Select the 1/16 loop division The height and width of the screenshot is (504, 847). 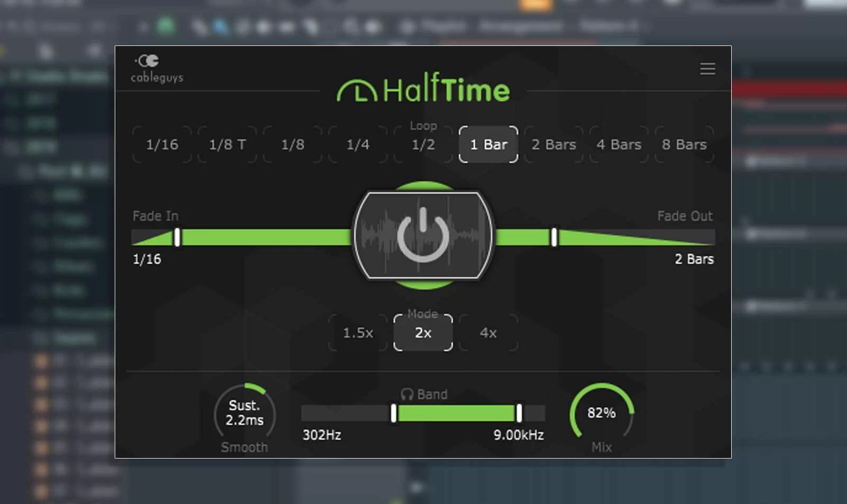(x=162, y=144)
